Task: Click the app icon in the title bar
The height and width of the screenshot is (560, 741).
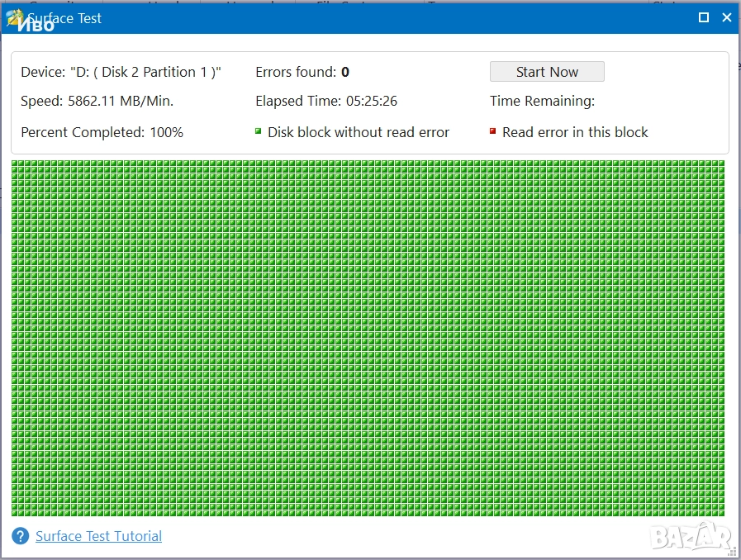Action: 15,17
